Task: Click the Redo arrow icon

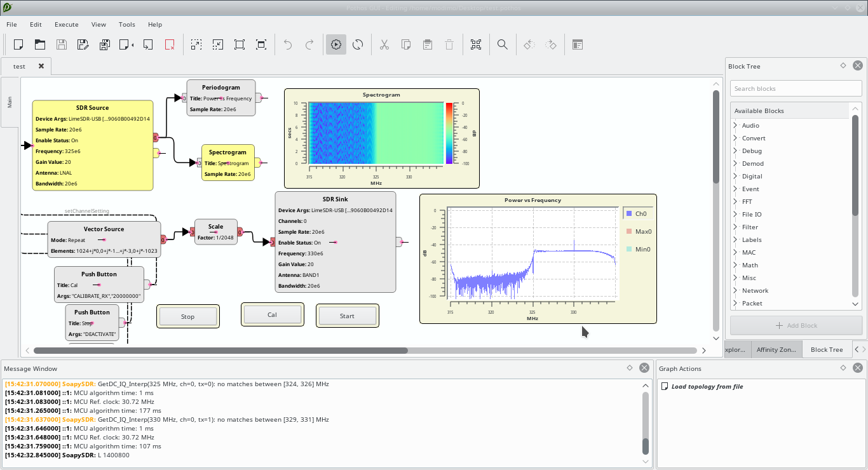Action: [x=309, y=44]
